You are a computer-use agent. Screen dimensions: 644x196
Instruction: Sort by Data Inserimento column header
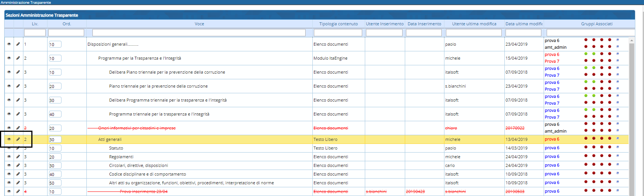(x=424, y=24)
